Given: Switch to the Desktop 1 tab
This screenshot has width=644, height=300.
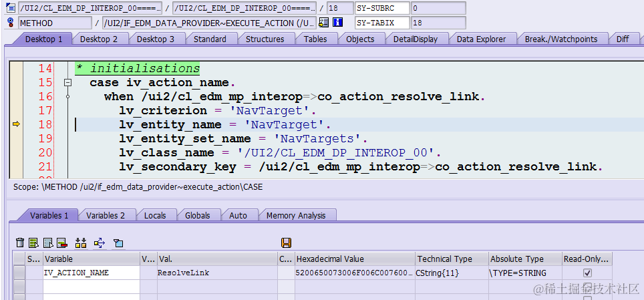Looking at the screenshot, I should 43,39.
